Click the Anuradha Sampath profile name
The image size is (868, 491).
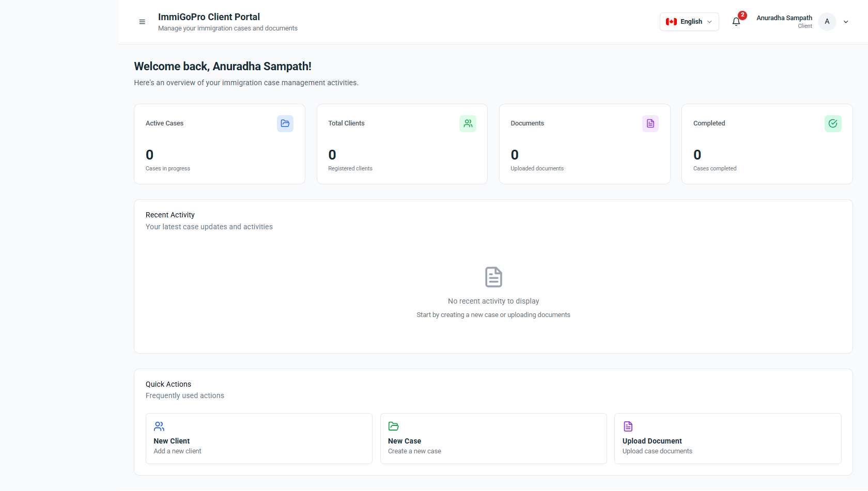(x=784, y=18)
